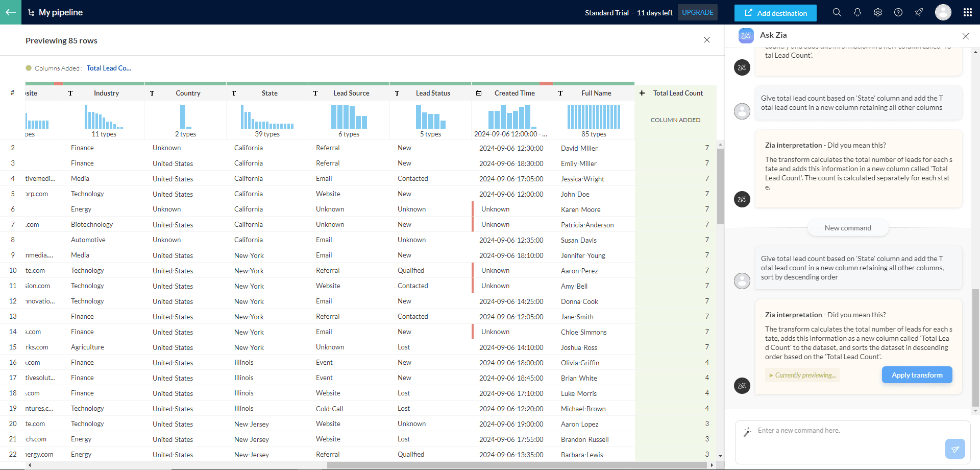Image resolution: width=980 pixels, height=470 pixels.
Task: Click the Add destination button
Action: (x=775, y=13)
